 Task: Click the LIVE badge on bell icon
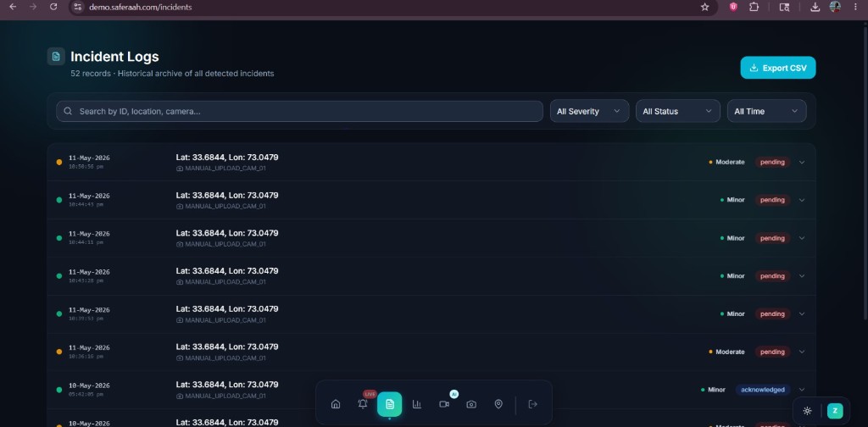(370, 394)
